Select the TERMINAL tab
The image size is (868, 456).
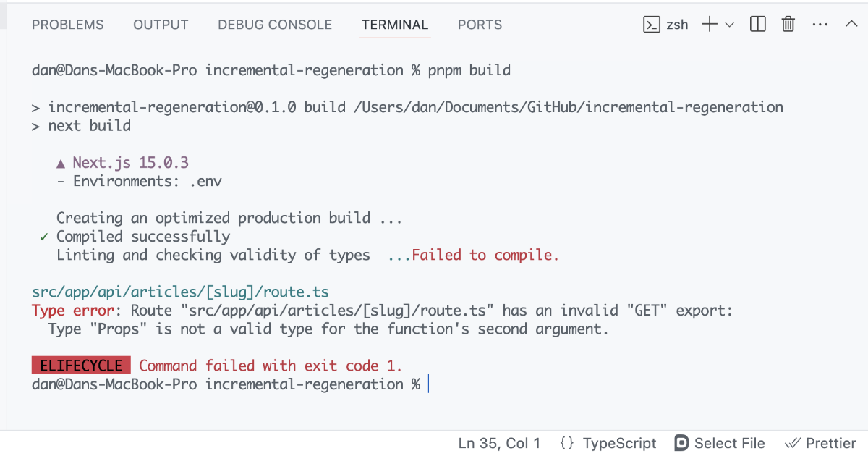[394, 24]
